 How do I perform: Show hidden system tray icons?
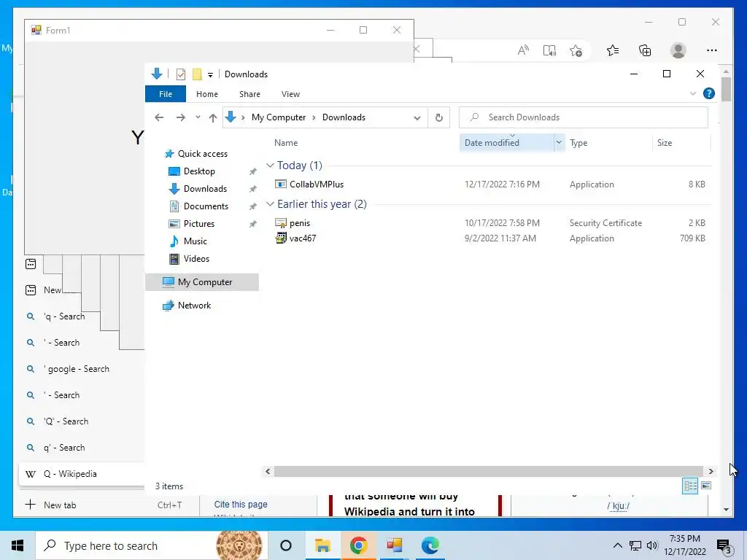pos(617,545)
